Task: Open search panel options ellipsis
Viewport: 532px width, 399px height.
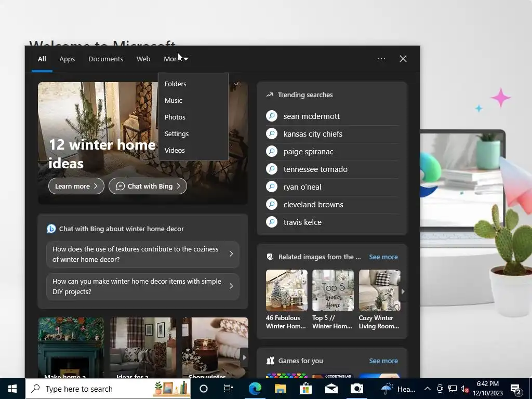Action: coord(381,59)
